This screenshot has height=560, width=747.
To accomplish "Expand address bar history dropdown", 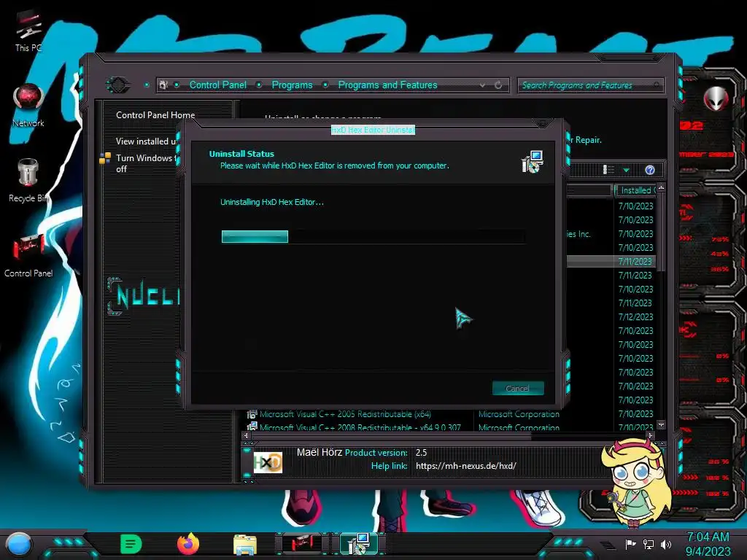I will tap(483, 85).
